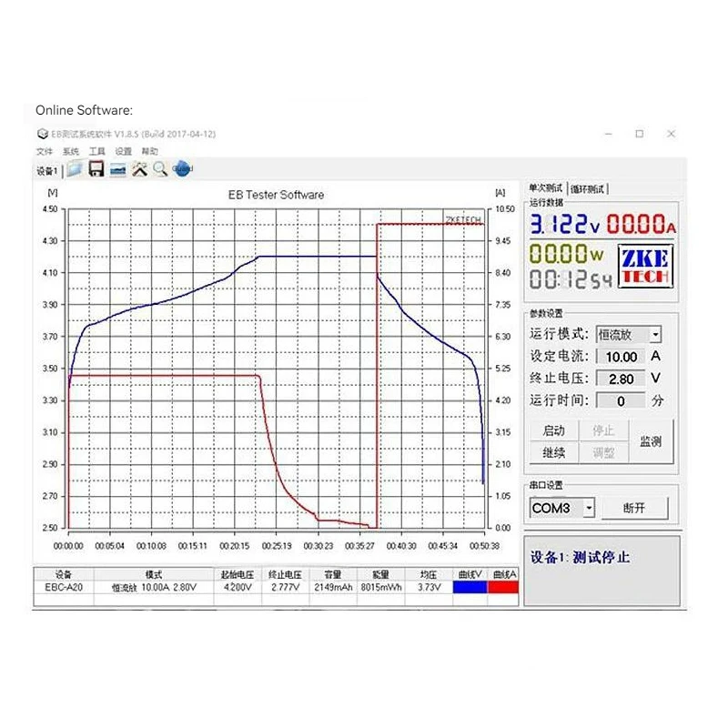728x728 pixels.
Task: Click the 断开 disconnect button
Action: pos(634,508)
